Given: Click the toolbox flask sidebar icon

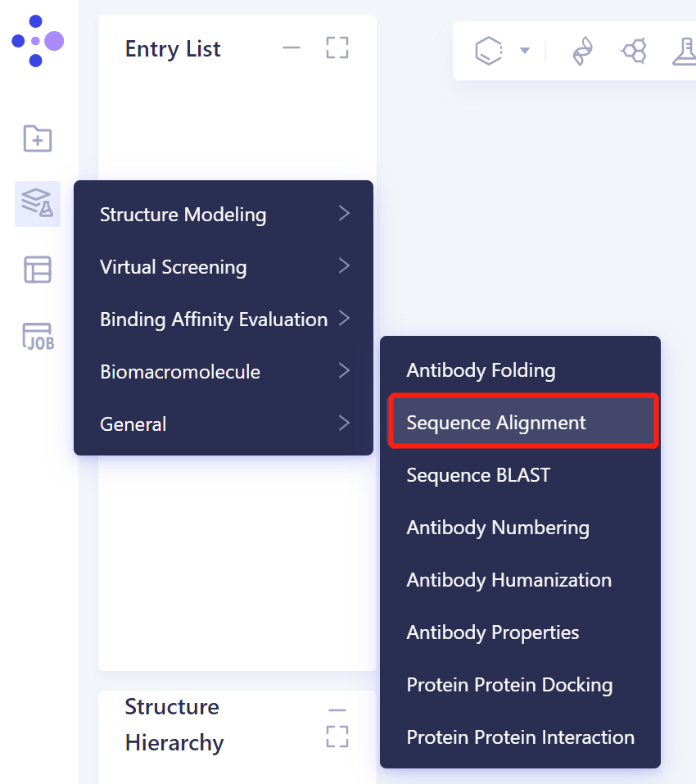Looking at the screenshot, I should (x=38, y=203).
